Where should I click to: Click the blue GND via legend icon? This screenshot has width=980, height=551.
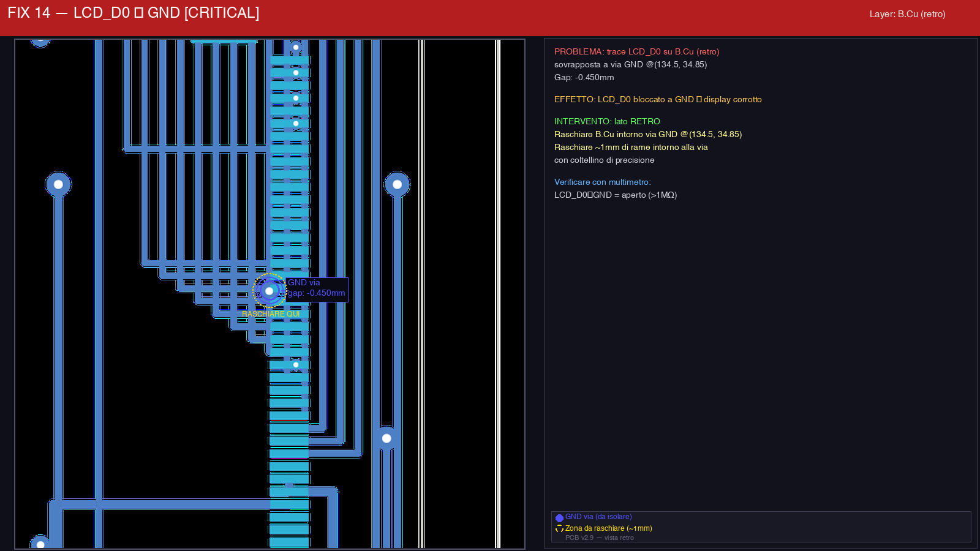click(559, 518)
